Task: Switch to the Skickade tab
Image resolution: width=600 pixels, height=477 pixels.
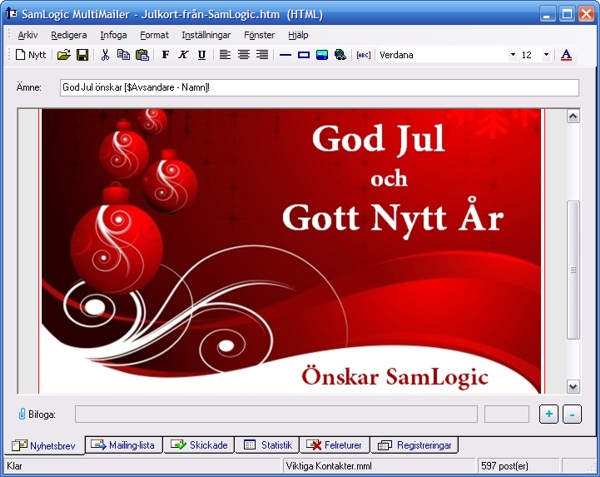Action: [x=199, y=445]
